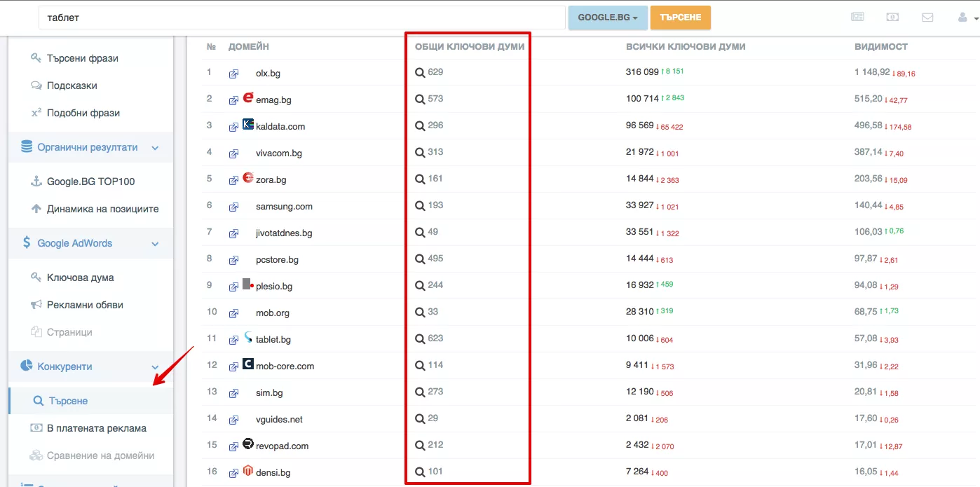The width and height of the screenshot is (980, 487).
Task: Click visibility value 1 148,92
Action: coord(872,72)
